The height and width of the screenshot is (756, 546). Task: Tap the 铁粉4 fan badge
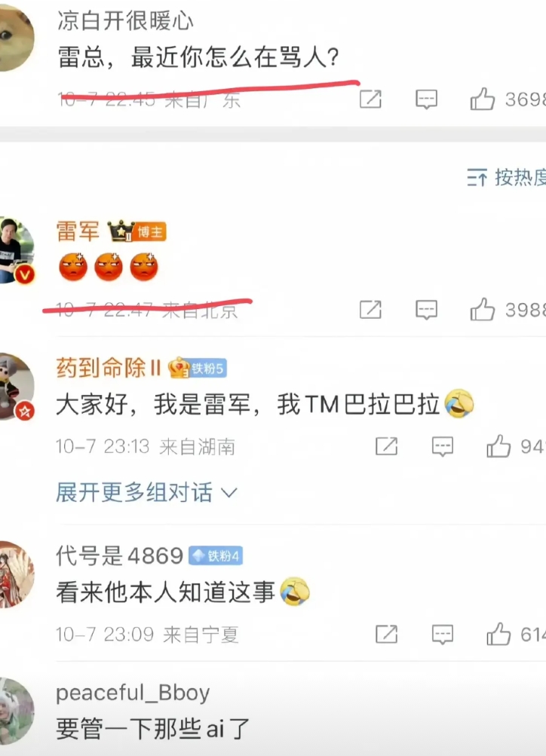click(x=216, y=556)
